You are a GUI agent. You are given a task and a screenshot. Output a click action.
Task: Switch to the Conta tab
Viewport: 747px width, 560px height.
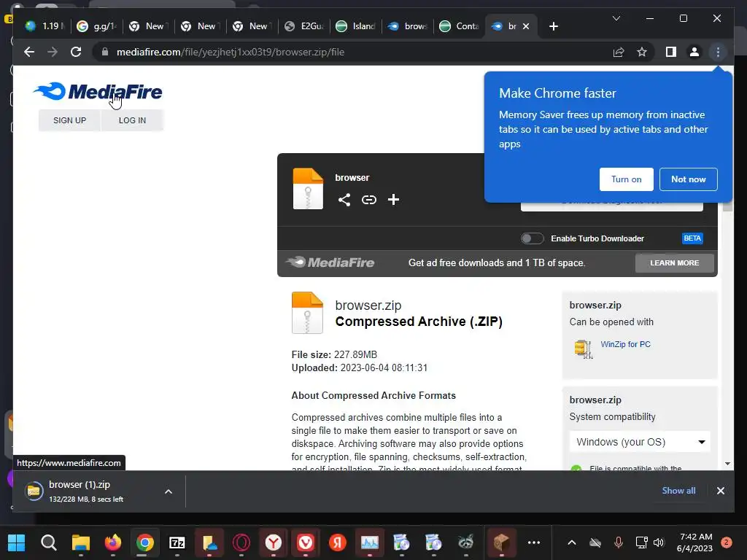click(x=460, y=26)
